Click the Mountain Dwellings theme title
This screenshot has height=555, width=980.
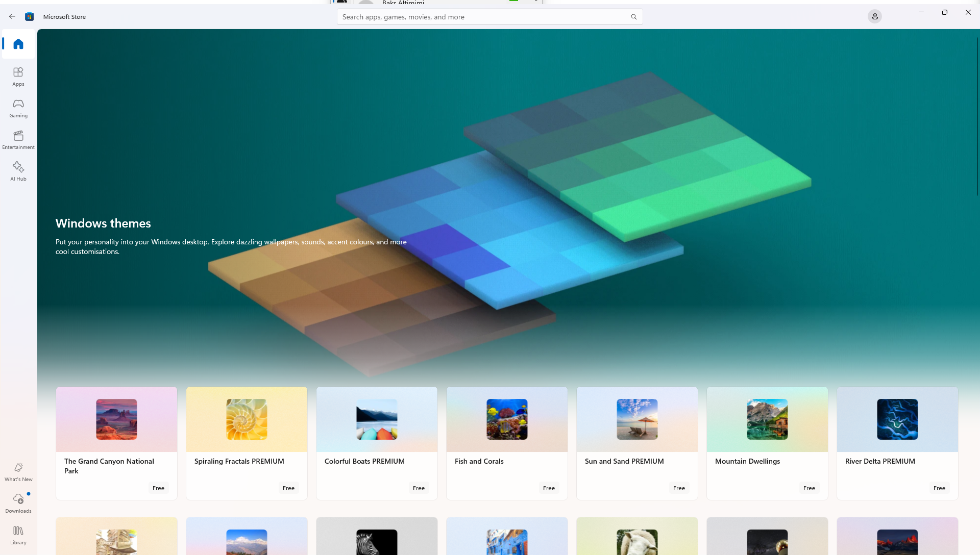coord(747,461)
